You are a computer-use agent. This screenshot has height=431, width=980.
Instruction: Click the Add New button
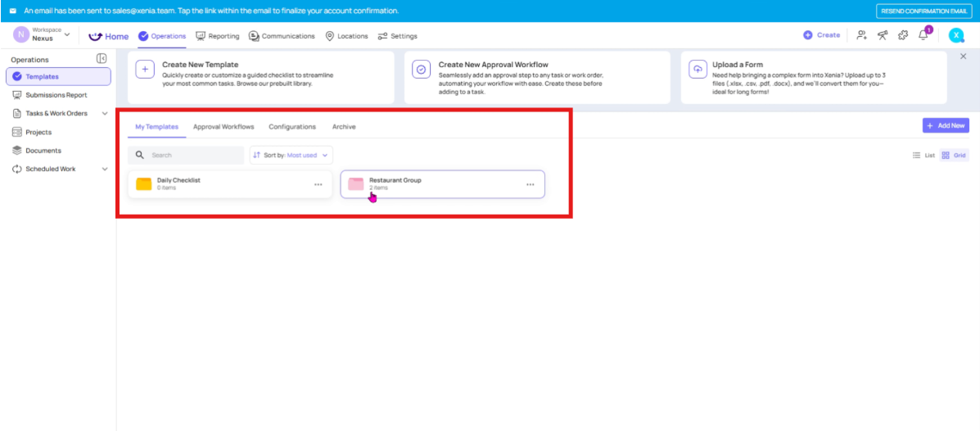946,125
